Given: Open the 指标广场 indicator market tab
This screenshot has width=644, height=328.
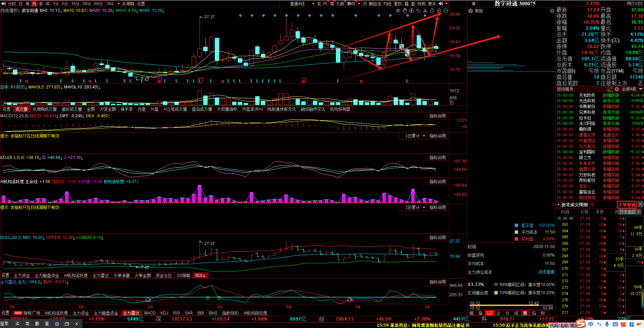Looking at the screenshot, I should (27, 313).
